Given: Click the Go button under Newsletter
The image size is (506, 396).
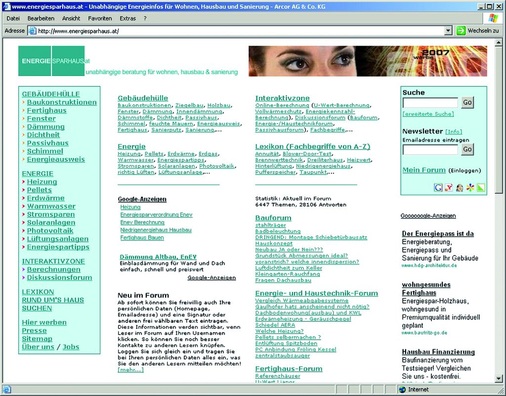Looking at the screenshot, I should coord(467,149).
